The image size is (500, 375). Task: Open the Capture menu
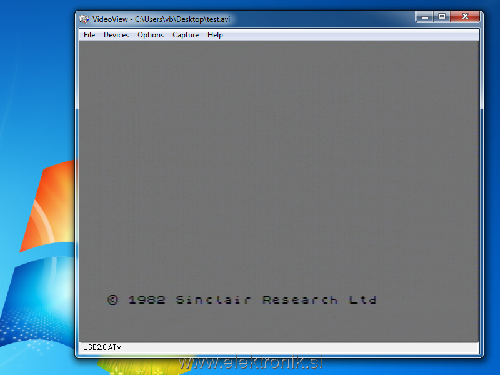pos(186,35)
